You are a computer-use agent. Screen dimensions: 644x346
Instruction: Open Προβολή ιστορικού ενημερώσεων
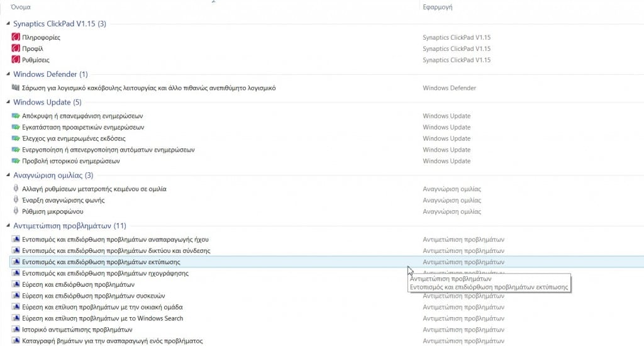coord(71,161)
